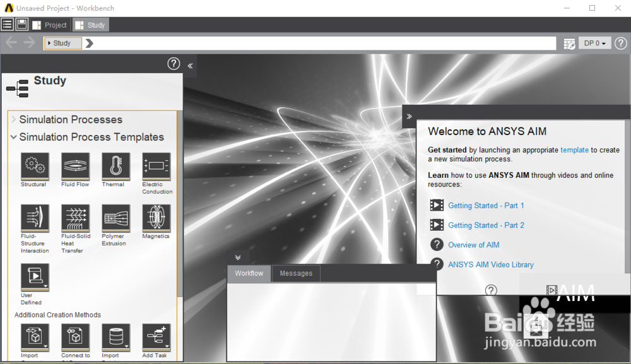Select the Messages tab

point(296,273)
